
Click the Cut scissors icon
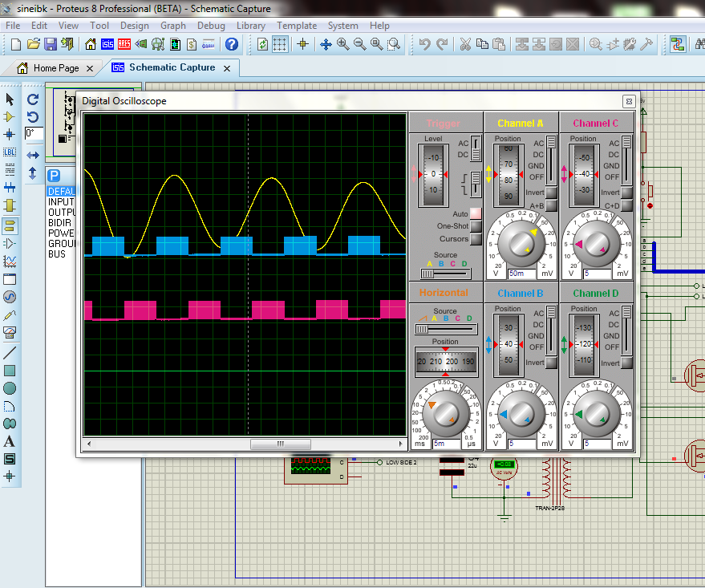point(464,44)
